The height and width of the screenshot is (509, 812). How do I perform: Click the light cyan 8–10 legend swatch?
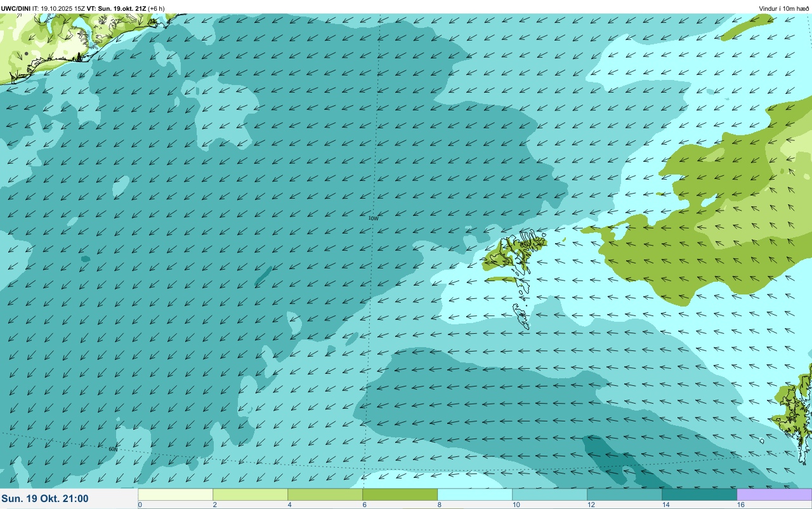(x=475, y=494)
